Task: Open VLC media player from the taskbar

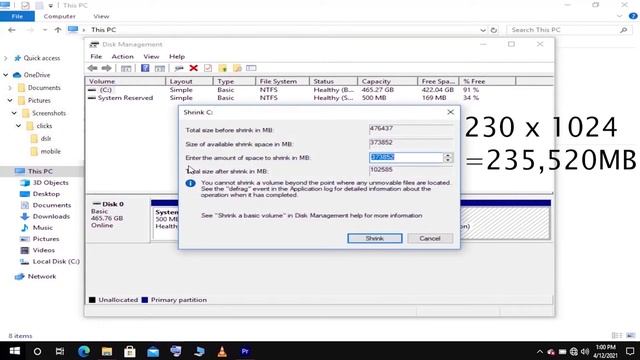Action: (x=222, y=351)
